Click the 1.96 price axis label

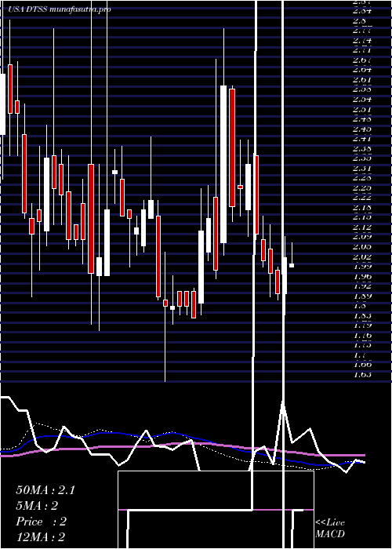[x=362, y=276]
